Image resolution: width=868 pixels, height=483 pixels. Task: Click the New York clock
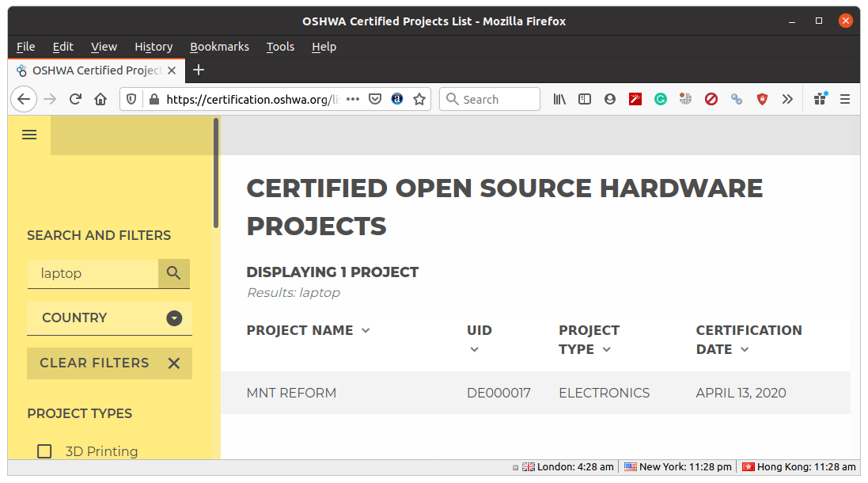[678, 467]
